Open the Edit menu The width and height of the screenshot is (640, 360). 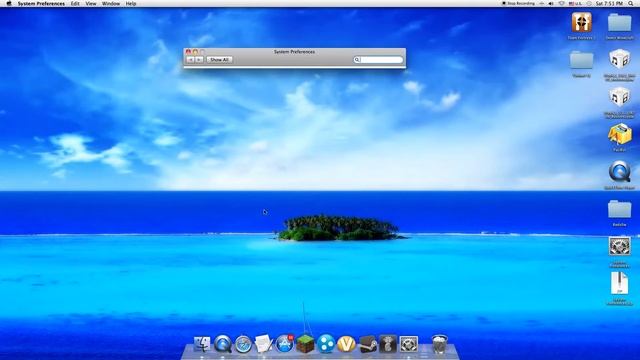click(75, 3)
